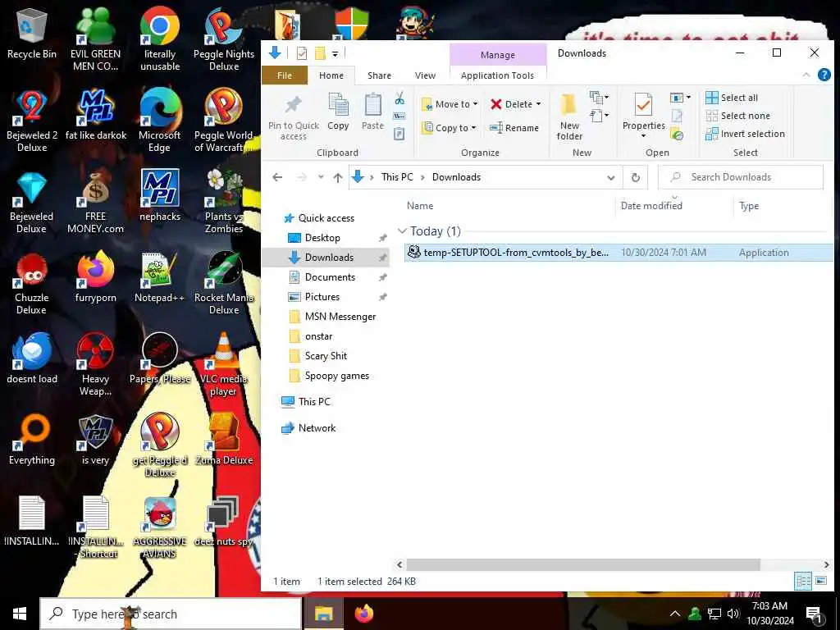Image resolution: width=840 pixels, height=630 pixels.
Task: Launch EVIL GREEN MEN CO desktop shortcut
Action: (95, 39)
